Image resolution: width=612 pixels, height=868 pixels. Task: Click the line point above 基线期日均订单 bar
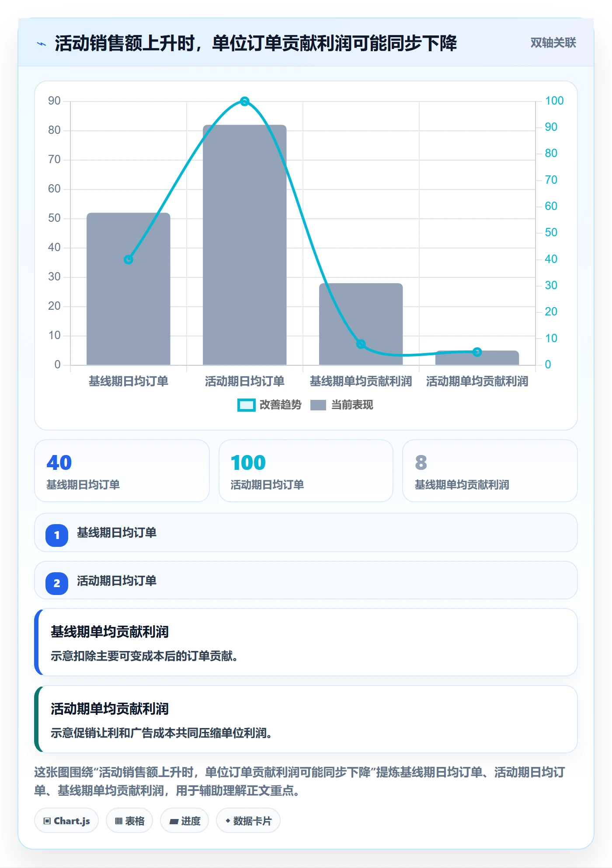click(129, 260)
